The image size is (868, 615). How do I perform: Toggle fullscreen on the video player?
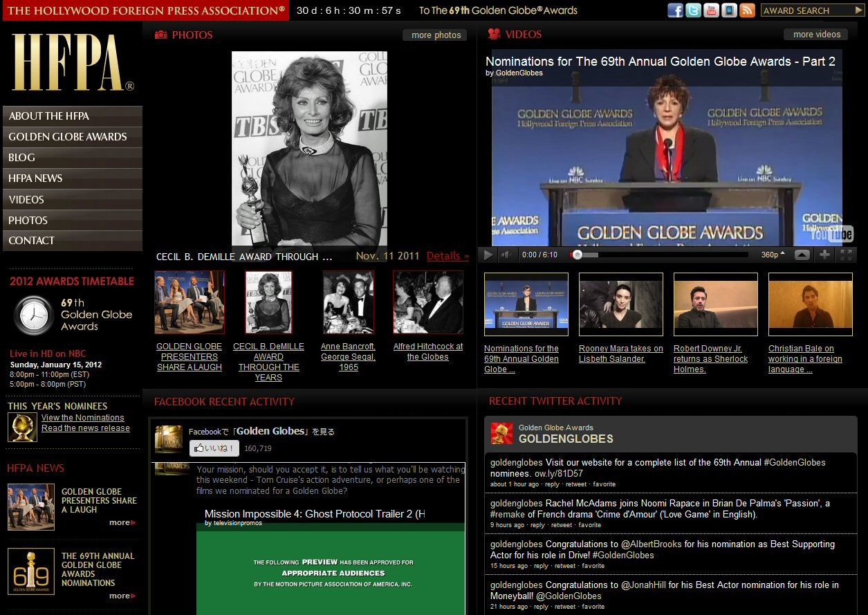click(x=846, y=255)
